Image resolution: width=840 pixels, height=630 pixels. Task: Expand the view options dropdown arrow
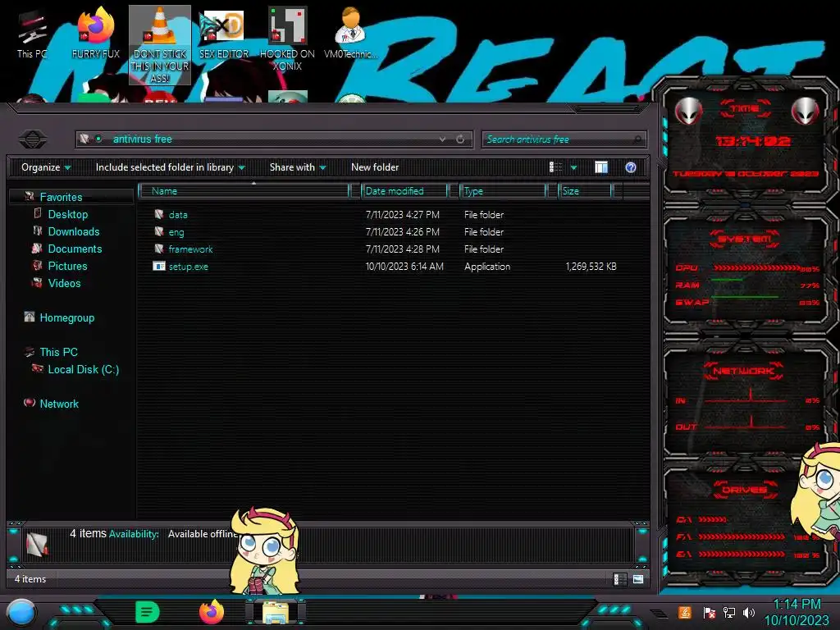point(573,168)
